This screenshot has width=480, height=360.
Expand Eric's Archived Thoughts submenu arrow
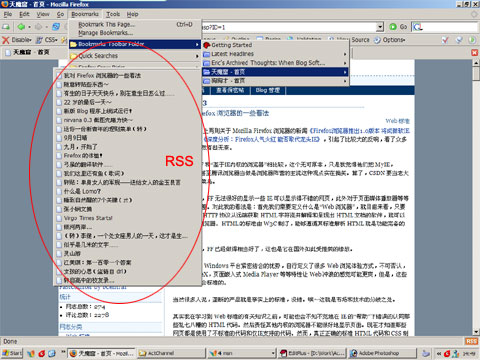[345, 63]
